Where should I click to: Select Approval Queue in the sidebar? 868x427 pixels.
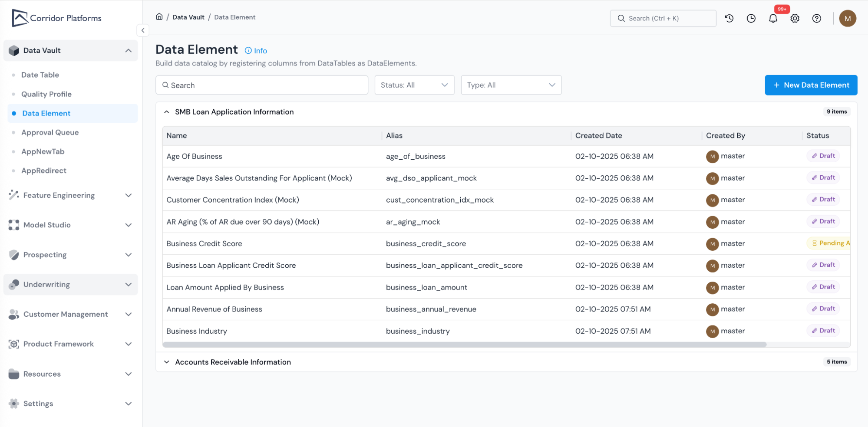point(50,132)
